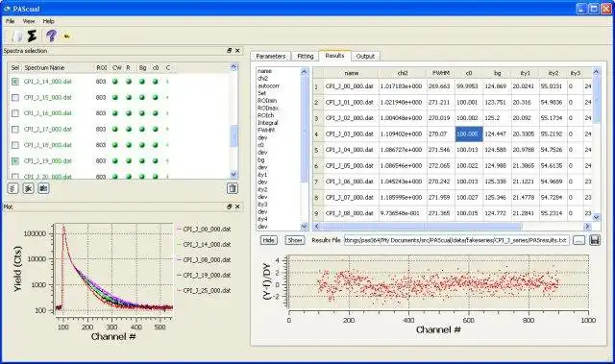Image resolution: width=615 pixels, height=364 pixels.
Task: Click green Bg indicator for CPI_J_17_000.dat
Action: coord(142,129)
